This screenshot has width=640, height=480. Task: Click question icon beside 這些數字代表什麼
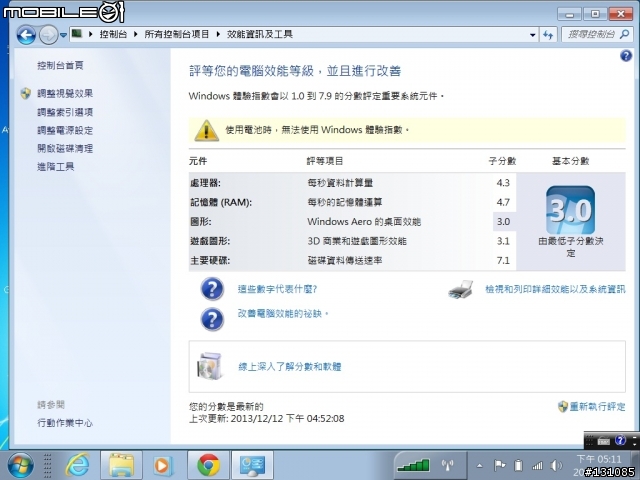212,289
